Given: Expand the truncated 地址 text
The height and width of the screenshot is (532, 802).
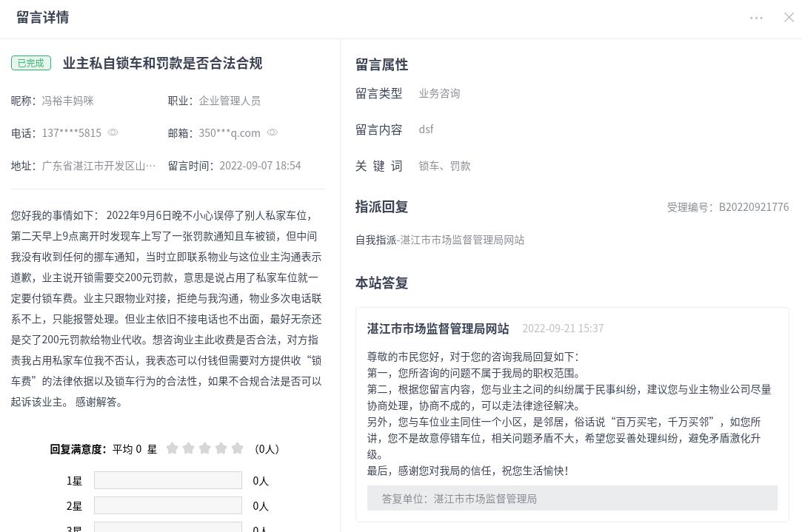Looking at the screenshot, I should click(x=98, y=166).
